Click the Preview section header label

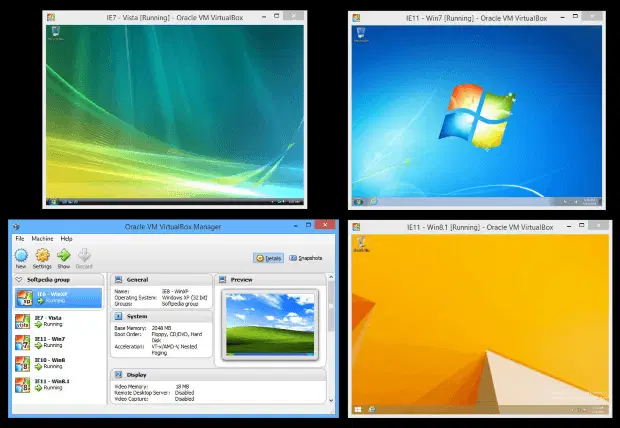[x=242, y=280]
